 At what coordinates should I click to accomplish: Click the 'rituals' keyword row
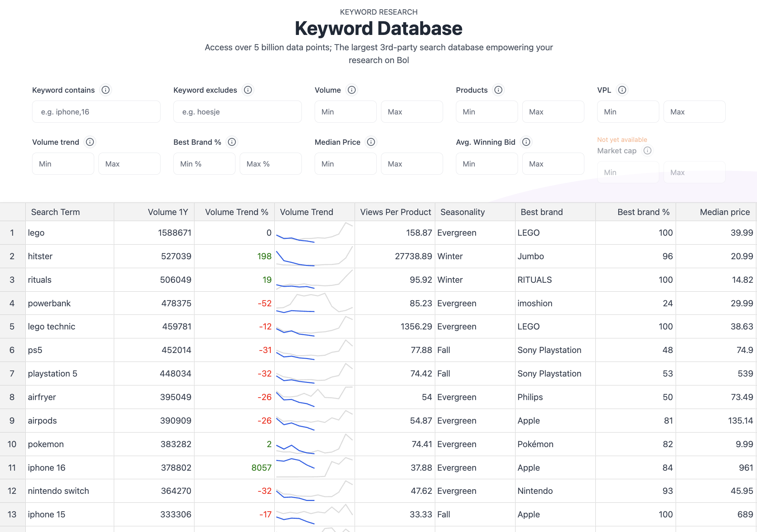(x=70, y=280)
